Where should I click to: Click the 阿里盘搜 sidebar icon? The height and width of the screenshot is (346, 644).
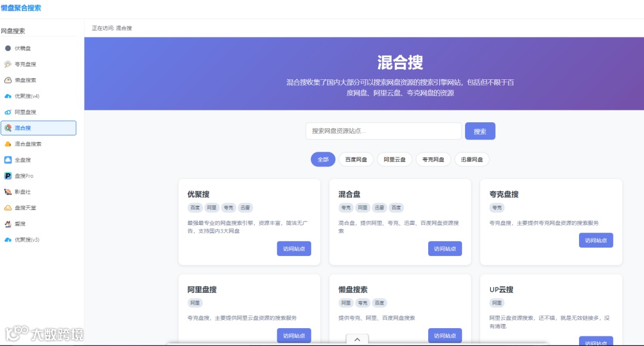coord(8,112)
